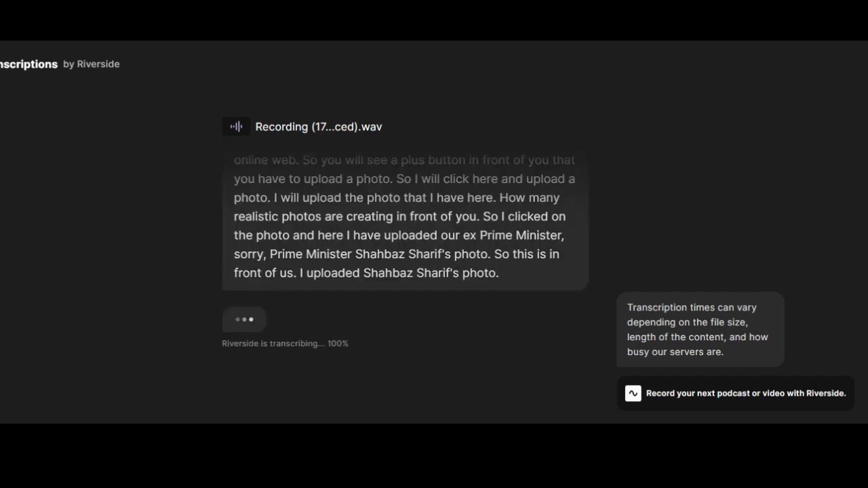Click "busy our servers are." tooltip line

click(675, 352)
